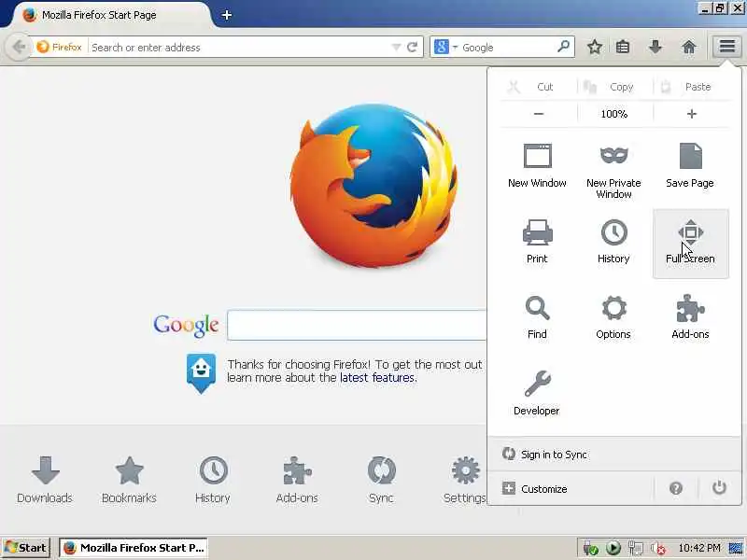The width and height of the screenshot is (747, 560).
Task: Reload the page with refresh icon
Action: click(x=413, y=48)
